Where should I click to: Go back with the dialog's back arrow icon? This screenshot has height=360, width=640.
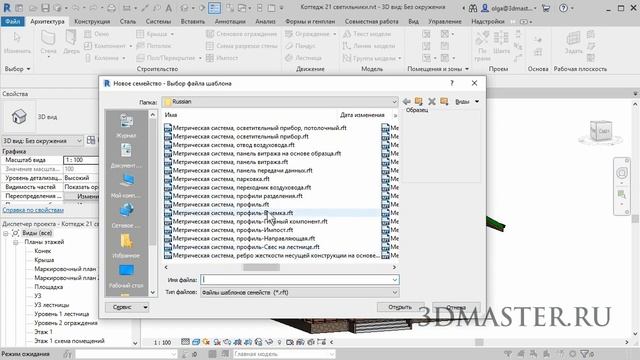pyautogui.click(x=407, y=102)
